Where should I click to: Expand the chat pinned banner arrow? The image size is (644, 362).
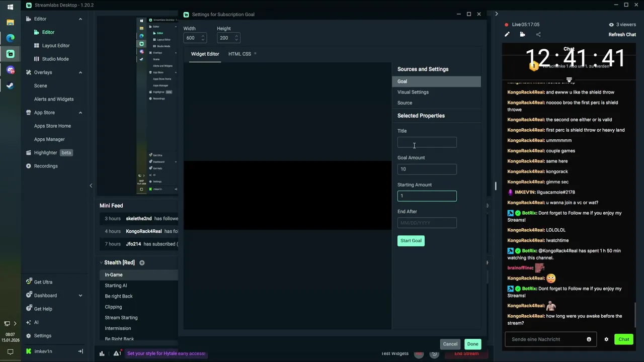[x=569, y=80]
